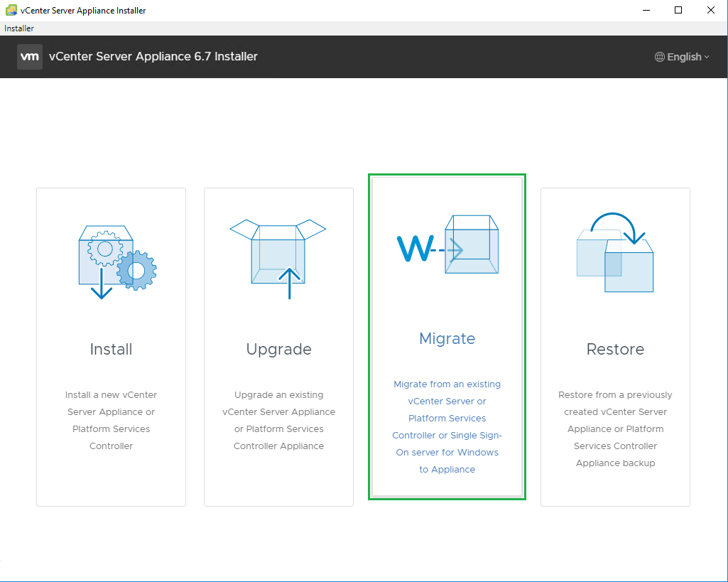Screen dimensions: 728x582
Task: Choose the Upgrade heading
Action: point(278,349)
